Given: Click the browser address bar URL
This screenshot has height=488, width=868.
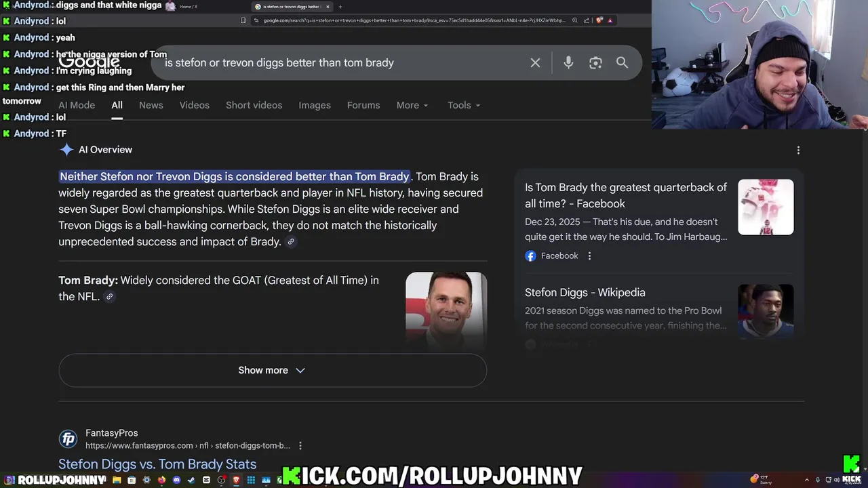Looking at the screenshot, I should click(414, 20).
